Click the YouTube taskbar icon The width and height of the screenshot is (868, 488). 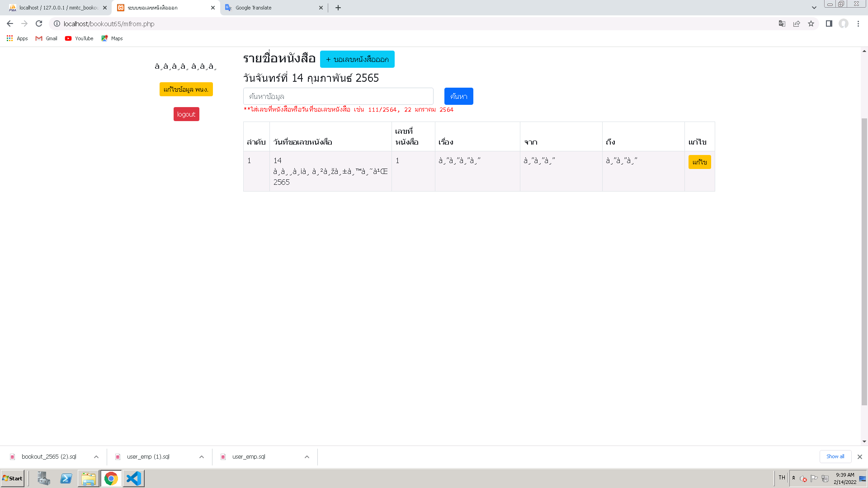(x=79, y=38)
